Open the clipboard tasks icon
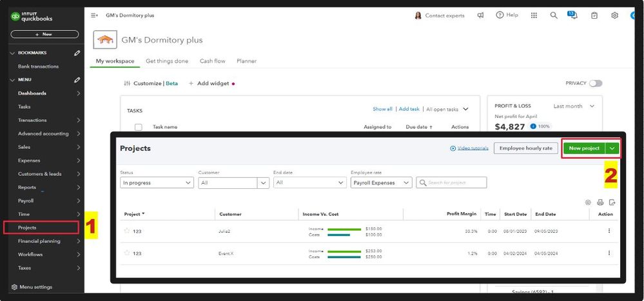 [594, 15]
